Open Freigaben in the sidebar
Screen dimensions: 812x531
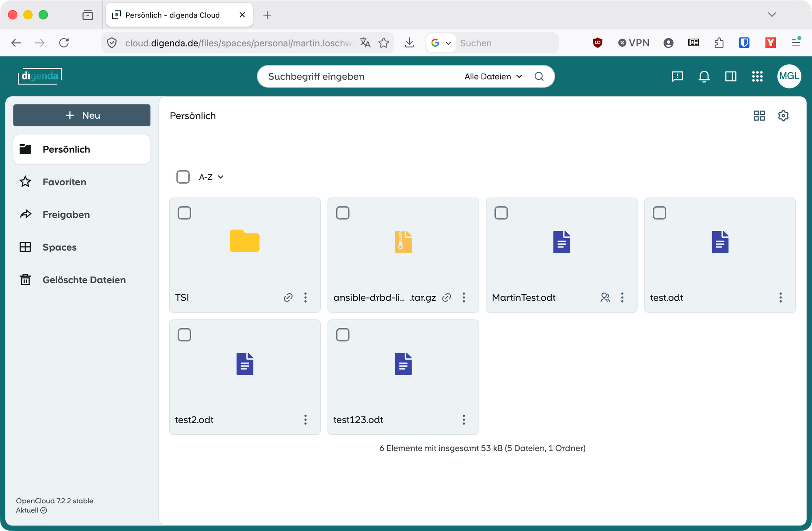pyautogui.click(x=82, y=214)
